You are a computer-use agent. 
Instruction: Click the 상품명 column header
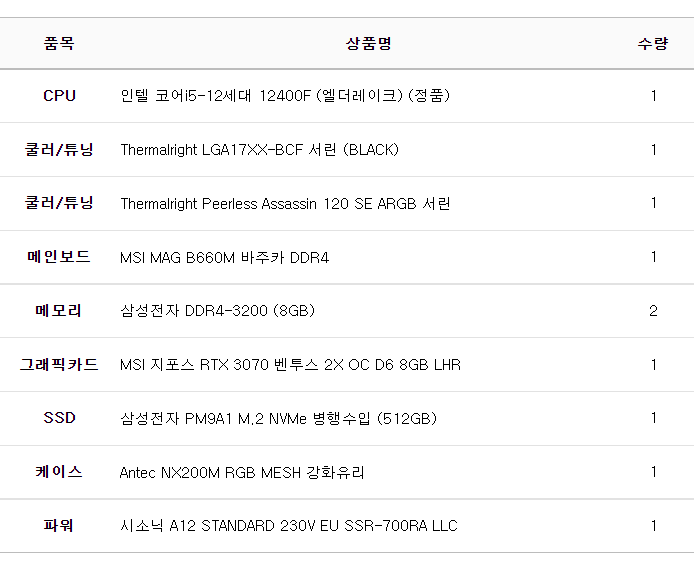click(x=368, y=43)
